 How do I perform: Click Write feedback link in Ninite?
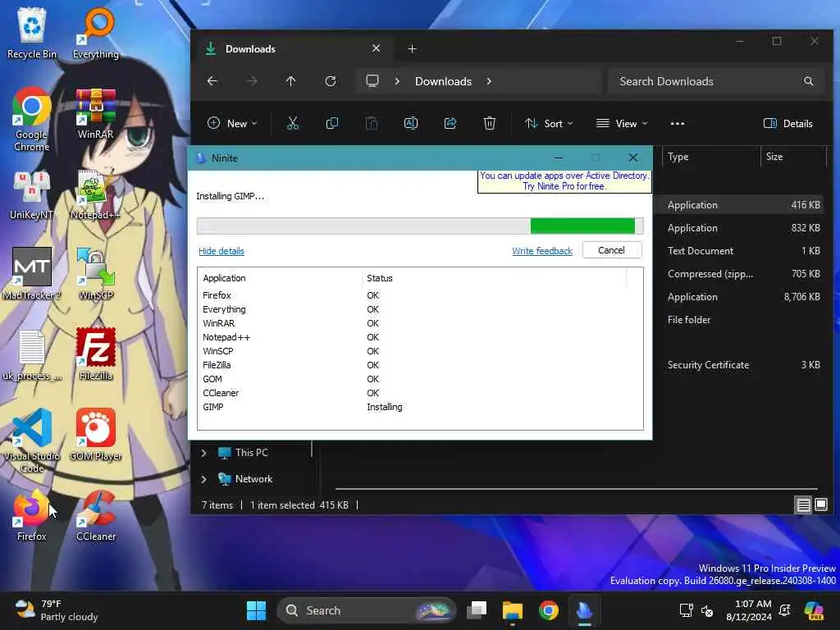[542, 251]
